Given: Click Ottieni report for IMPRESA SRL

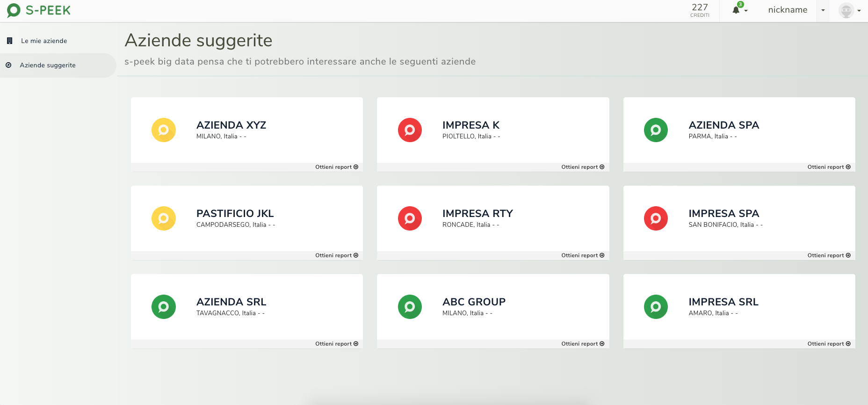Looking at the screenshot, I should pos(829,344).
